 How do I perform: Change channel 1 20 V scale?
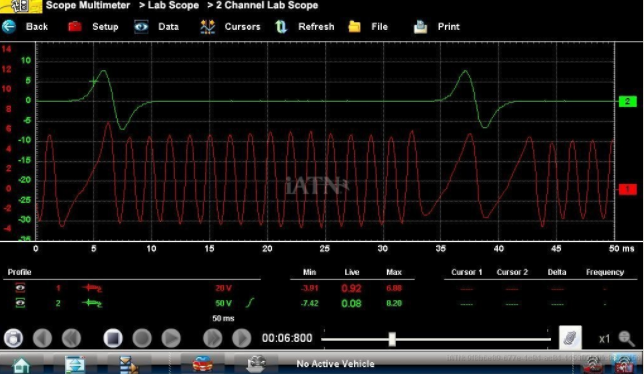click(x=223, y=288)
